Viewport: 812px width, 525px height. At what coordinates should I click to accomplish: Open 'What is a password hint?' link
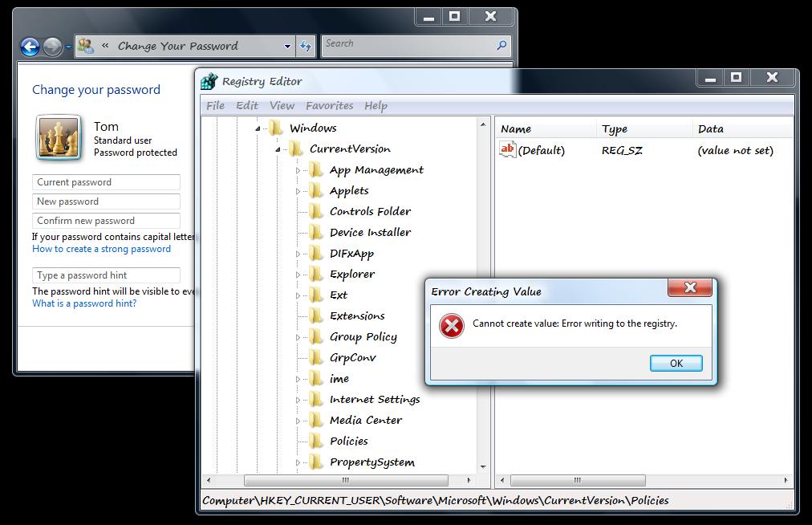click(84, 303)
